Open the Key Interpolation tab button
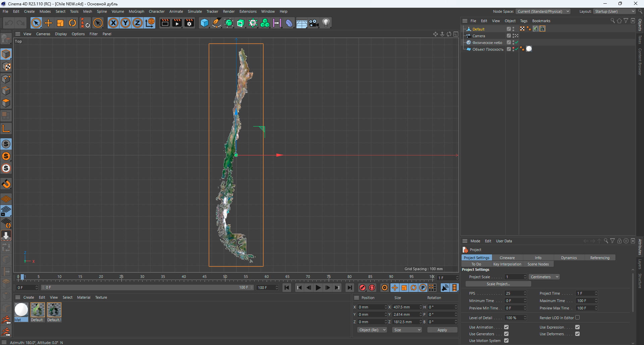Screen dimensions: 644x345 pyautogui.click(x=507, y=264)
